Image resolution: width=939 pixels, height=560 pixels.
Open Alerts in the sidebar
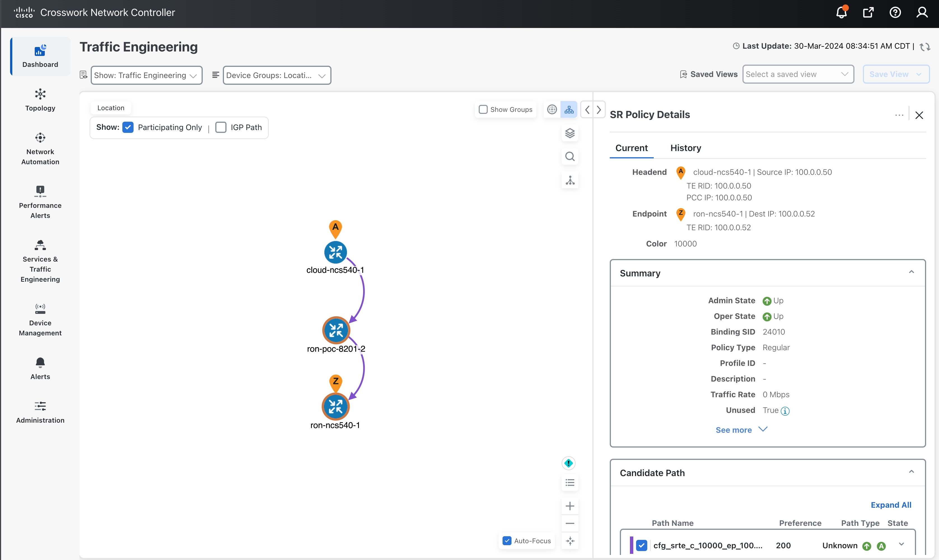[40, 369]
